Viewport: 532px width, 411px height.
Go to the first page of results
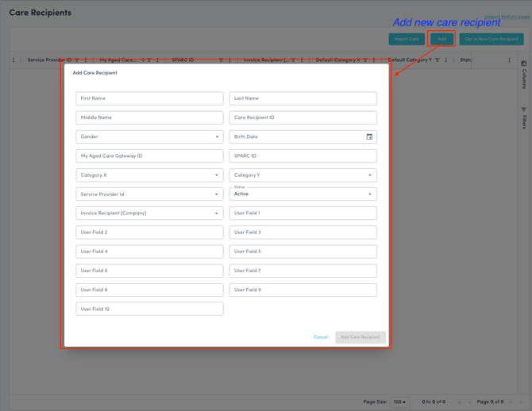pyautogui.click(x=460, y=402)
